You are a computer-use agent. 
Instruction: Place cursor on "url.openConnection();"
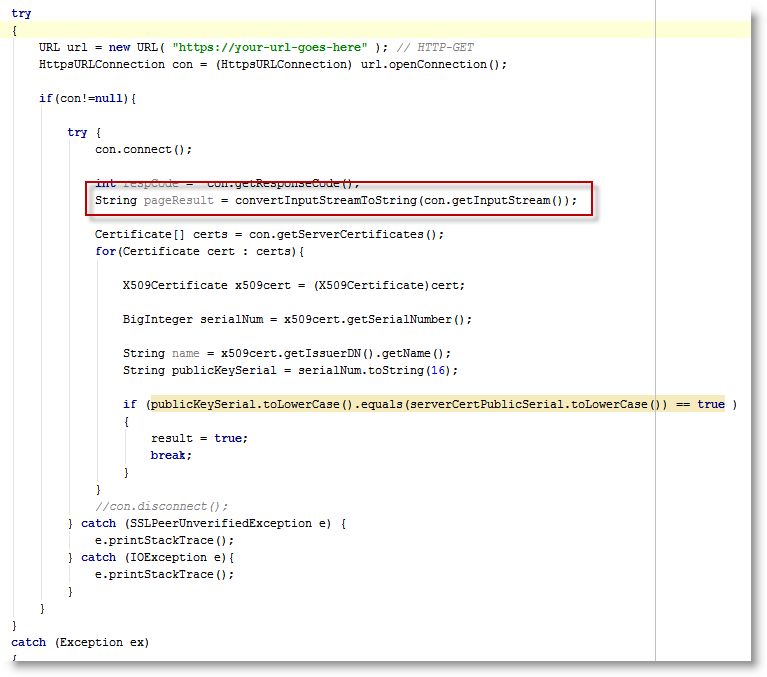click(433, 65)
